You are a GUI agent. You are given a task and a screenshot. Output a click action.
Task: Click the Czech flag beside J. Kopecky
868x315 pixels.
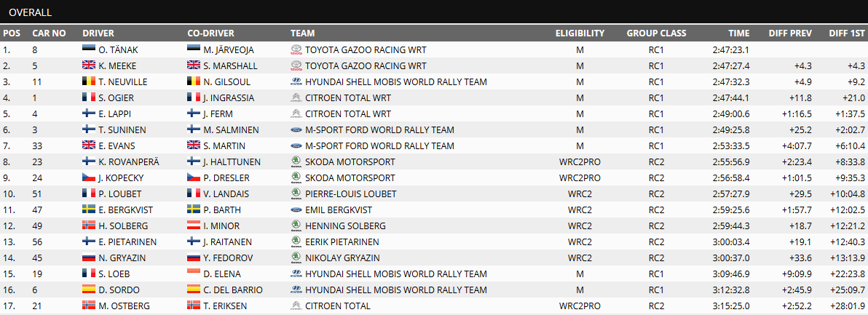pos(89,178)
